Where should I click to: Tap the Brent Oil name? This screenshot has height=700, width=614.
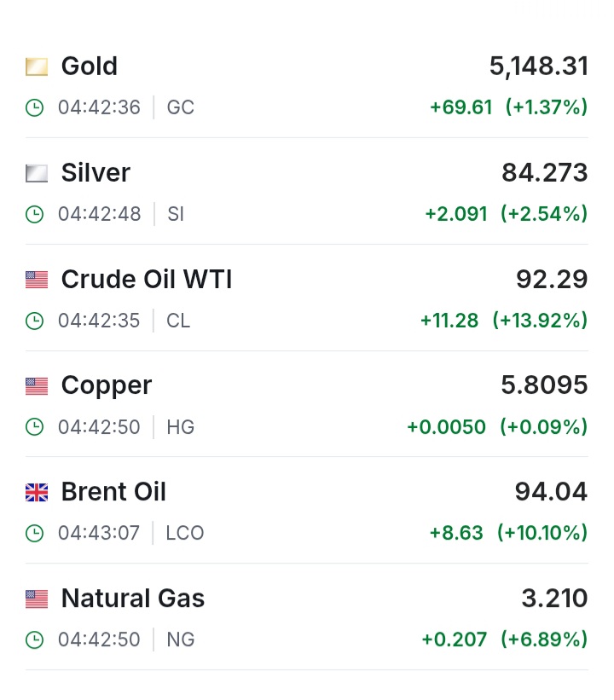[113, 492]
